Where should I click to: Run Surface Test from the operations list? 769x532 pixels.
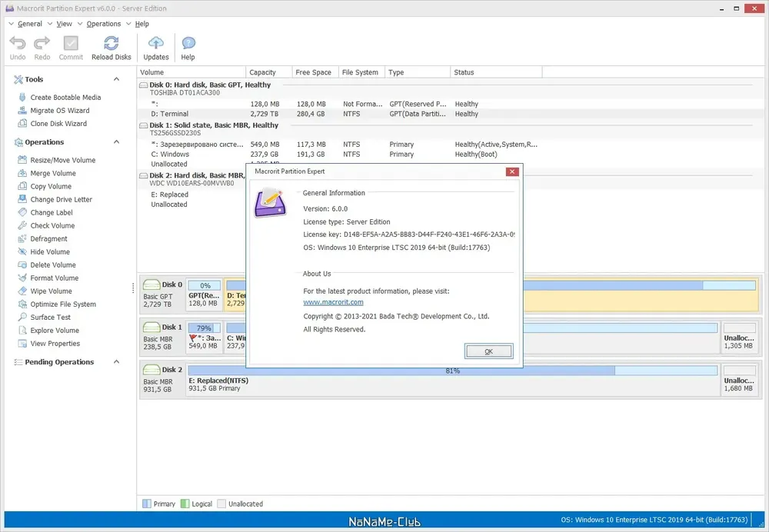tap(50, 318)
